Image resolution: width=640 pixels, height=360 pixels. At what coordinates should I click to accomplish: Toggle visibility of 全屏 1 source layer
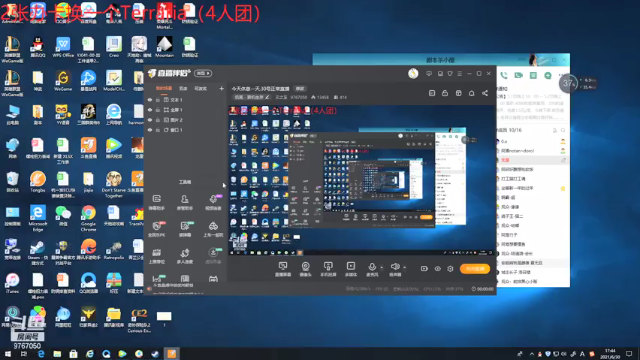pyautogui.click(x=150, y=110)
